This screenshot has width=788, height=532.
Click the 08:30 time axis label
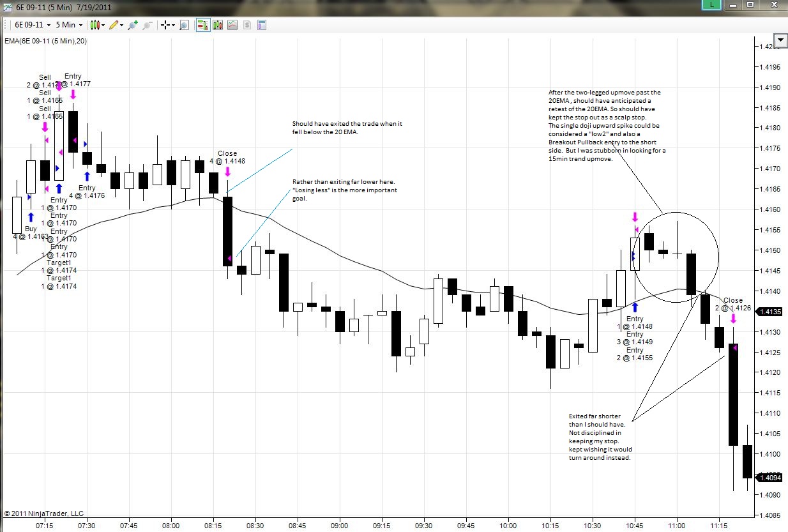point(255,527)
